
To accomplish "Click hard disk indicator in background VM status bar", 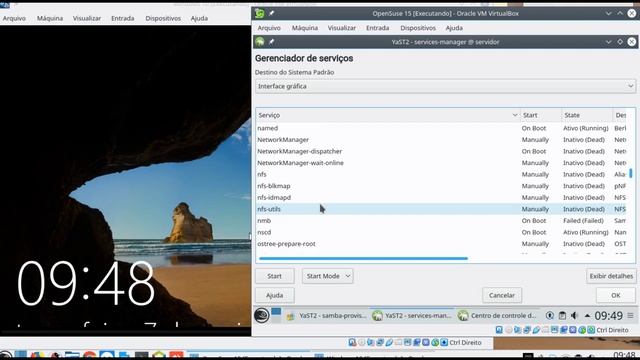I will (352, 342).
